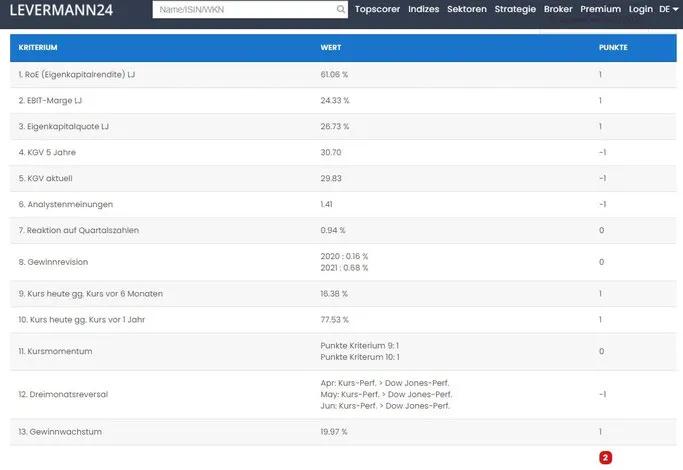Click the PUNKTE column header
This screenshot has width=683, height=470.
coord(613,47)
